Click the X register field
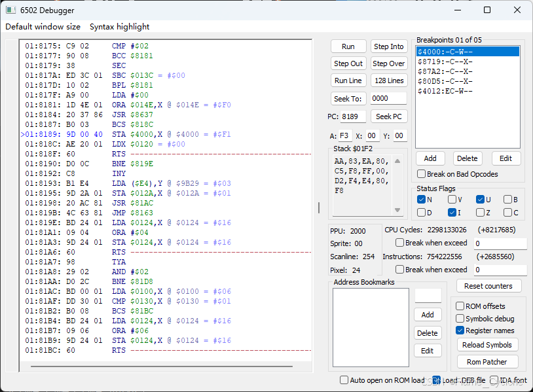 [372, 136]
